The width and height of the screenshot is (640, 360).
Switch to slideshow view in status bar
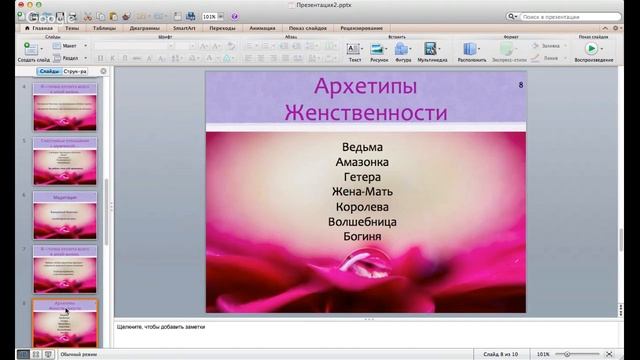[48, 354]
